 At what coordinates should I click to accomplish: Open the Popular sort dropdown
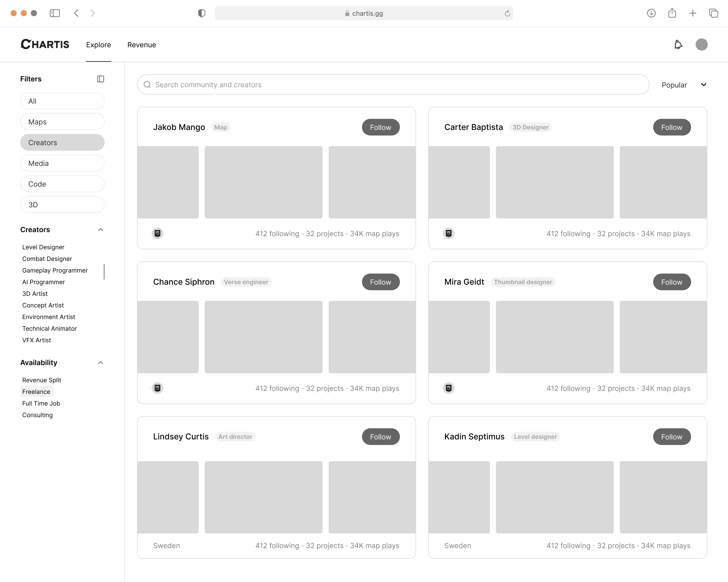tap(684, 85)
